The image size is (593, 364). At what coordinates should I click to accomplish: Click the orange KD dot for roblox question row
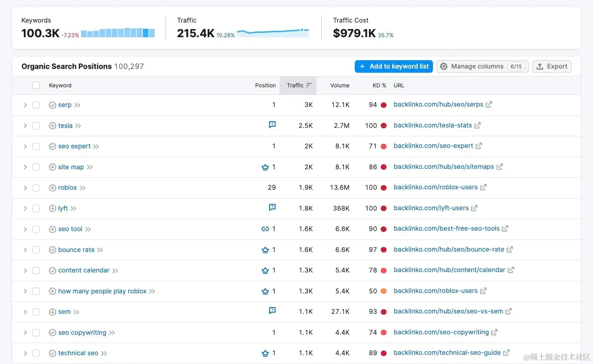tap(384, 291)
